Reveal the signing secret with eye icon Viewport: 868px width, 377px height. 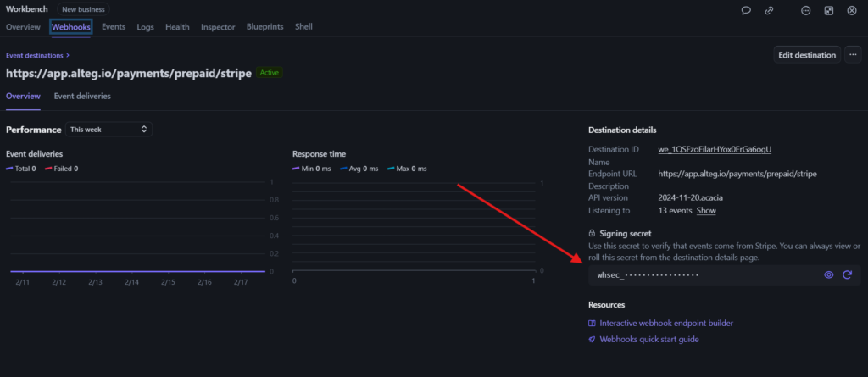tap(829, 275)
